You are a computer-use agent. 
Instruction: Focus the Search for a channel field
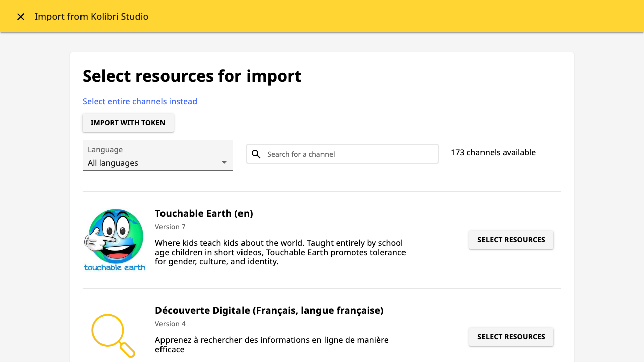pyautogui.click(x=342, y=154)
